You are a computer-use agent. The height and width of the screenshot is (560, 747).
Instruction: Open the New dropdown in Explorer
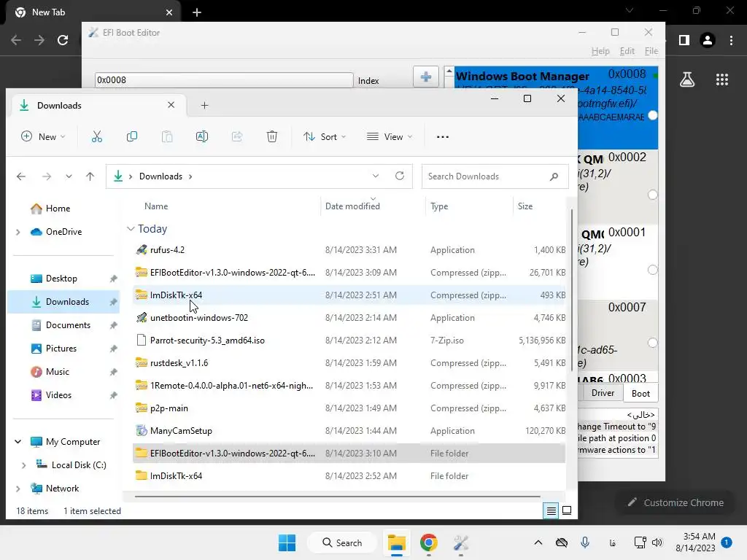[43, 136]
